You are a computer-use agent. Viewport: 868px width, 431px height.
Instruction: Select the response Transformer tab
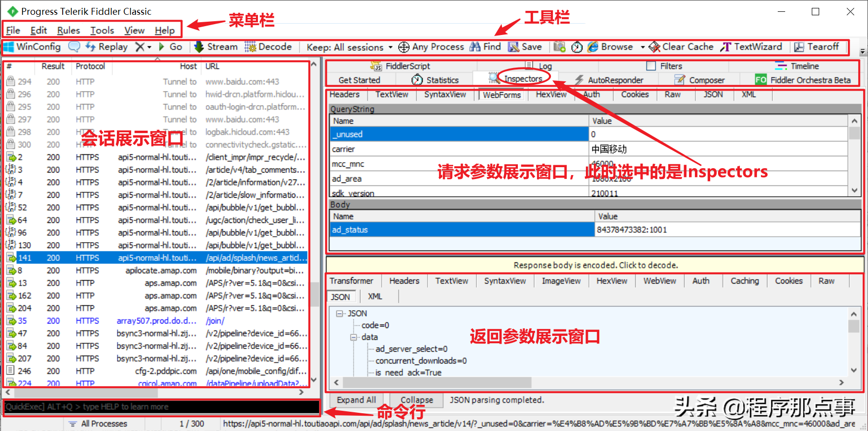[x=351, y=281]
